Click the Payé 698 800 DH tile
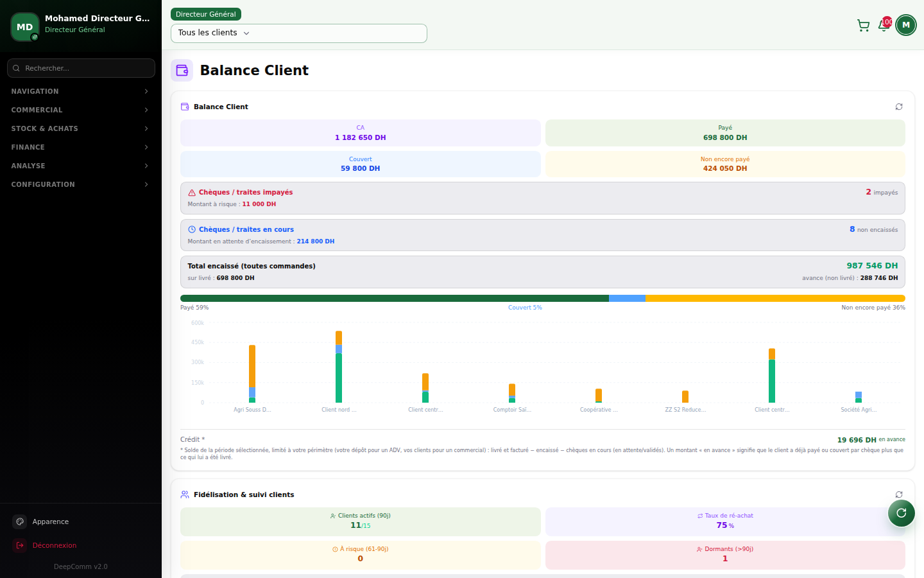The image size is (924, 578). [x=725, y=133]
